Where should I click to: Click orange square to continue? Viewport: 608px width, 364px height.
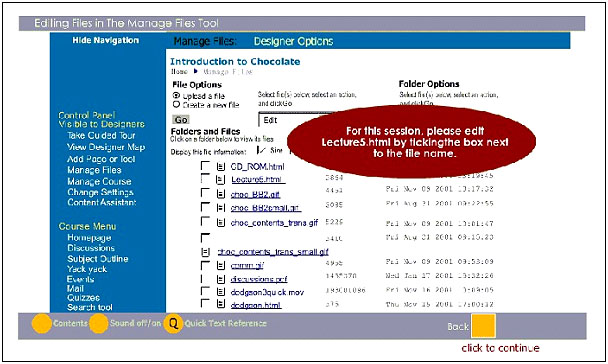[483, 326]
